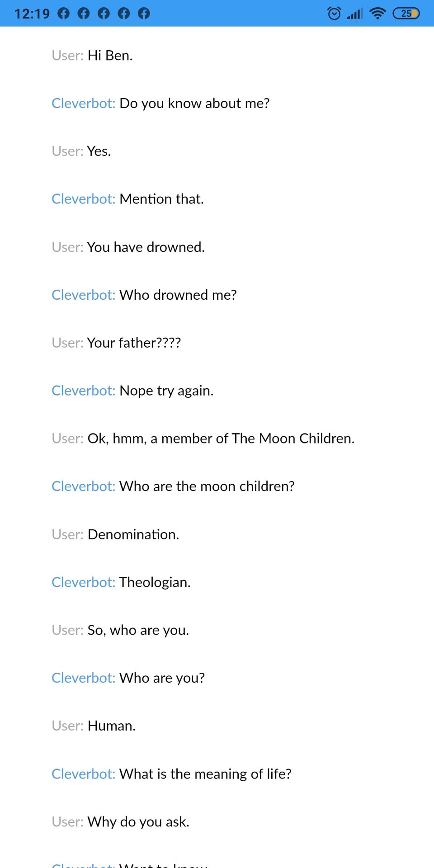Tap the first Facebook notification icon
The image size is (434, 868).
tap(64, 14)
